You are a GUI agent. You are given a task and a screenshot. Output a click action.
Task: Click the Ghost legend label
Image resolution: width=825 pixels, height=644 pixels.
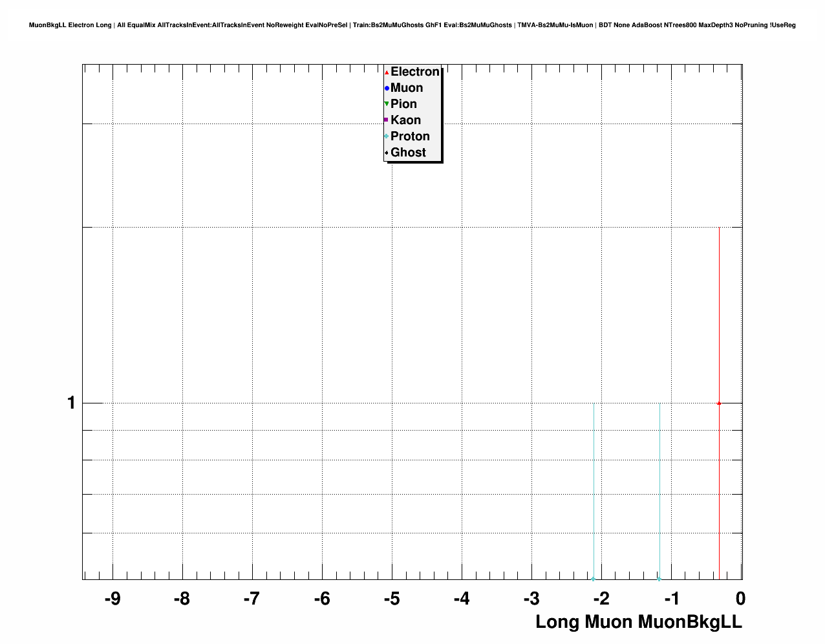pyautogui.click(x=408, y=153)
